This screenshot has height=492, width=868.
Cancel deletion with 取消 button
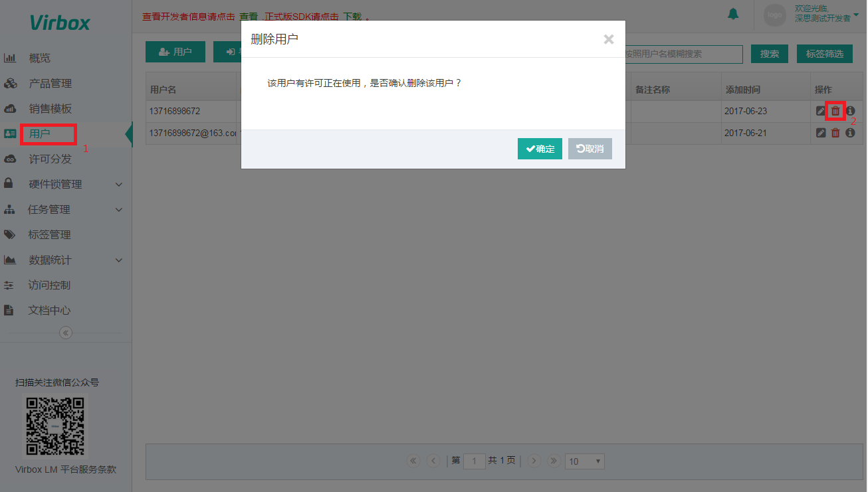tap(590, 149)
